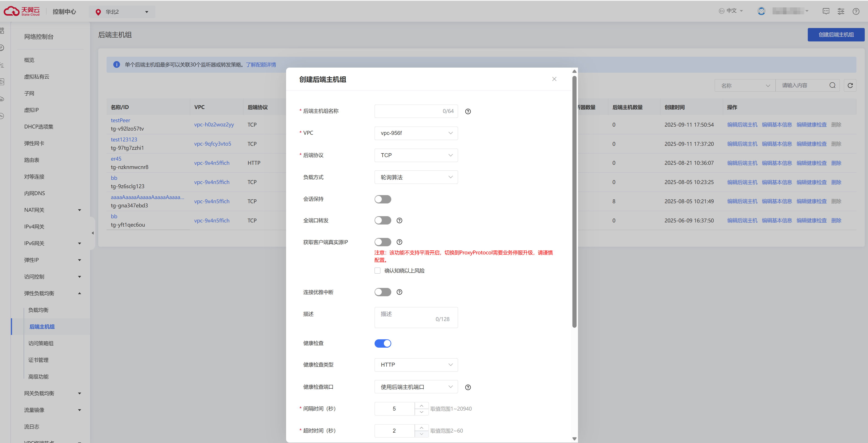Viewport: 868px width, 443px height.
Task: Open the 了解配额详情 link
Action: [x=261, y=65]
